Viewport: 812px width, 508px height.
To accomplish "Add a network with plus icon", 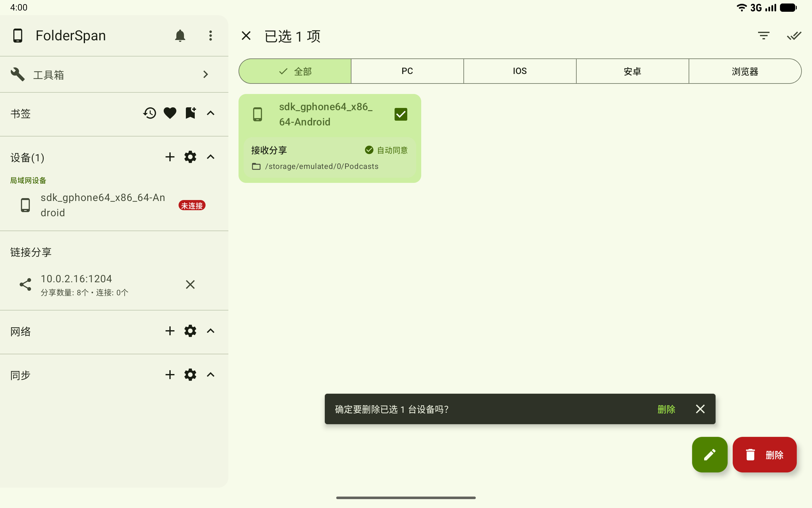I will click(170, 331).
